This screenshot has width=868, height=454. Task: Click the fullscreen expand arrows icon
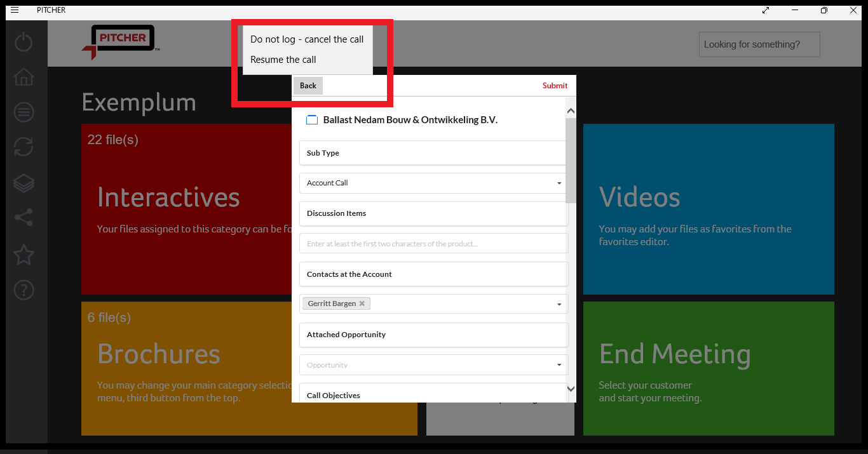pyautogui.click(x=765, y=10)
